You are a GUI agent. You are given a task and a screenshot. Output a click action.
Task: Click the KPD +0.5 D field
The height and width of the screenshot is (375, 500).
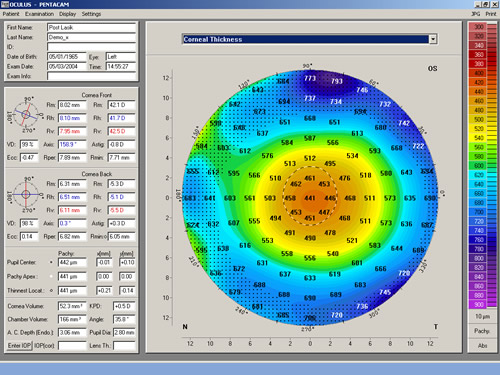tap(124, 306)
